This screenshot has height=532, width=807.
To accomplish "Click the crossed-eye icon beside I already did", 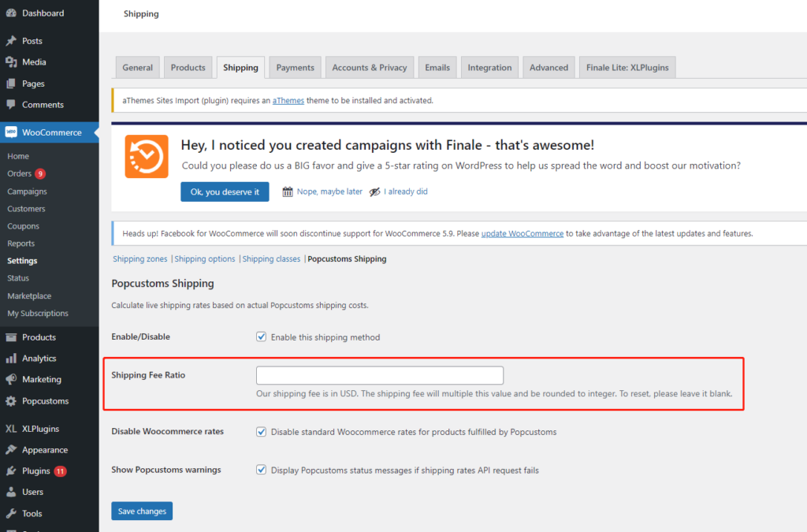I will point(374,192).
